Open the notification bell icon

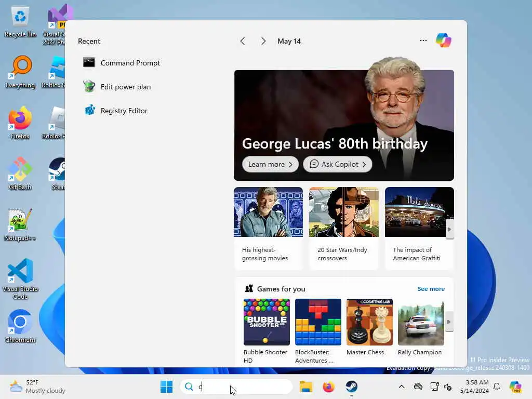click(x=497, y=387)
